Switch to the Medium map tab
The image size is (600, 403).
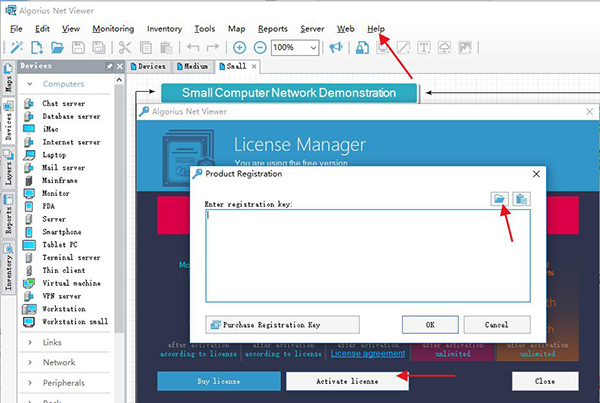193,66
